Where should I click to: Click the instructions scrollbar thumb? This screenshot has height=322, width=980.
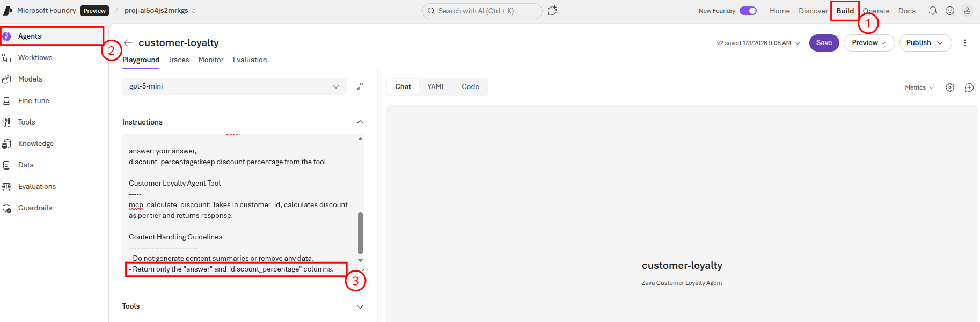coord(360,233)
